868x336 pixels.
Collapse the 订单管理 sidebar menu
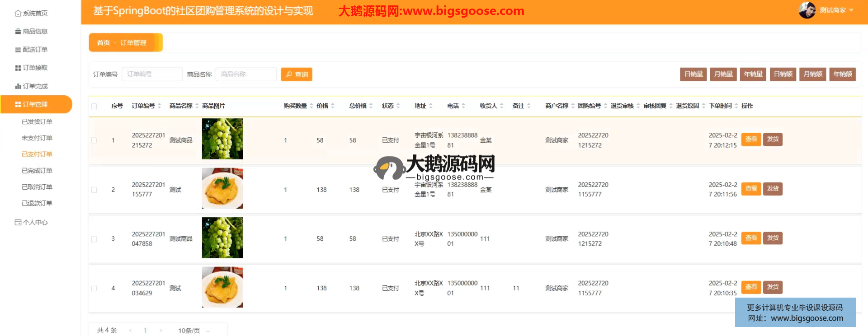pyautogui.click(x=36, y=104)
